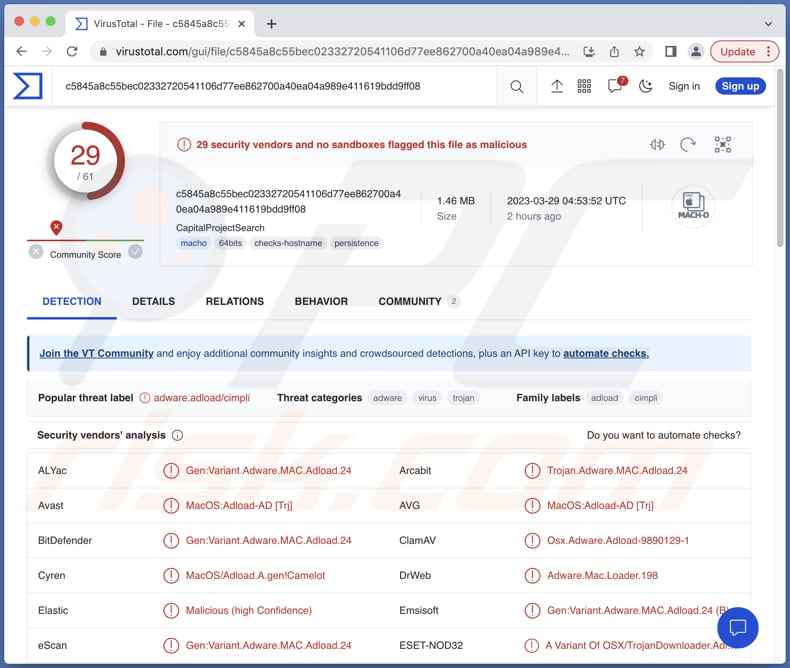Viewport: 790px width, 668px height.
Task: Click the Avast MacOS:Adload-AD [Trj] result
Action: [x=239, y=506]
